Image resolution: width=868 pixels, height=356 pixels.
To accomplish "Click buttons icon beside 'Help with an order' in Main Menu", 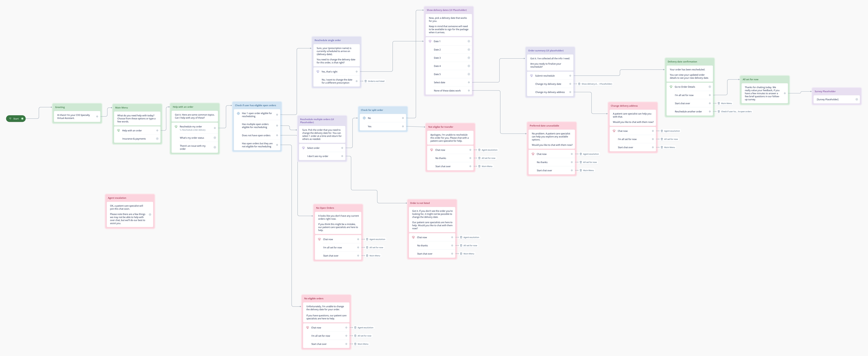I will (118, 130).
